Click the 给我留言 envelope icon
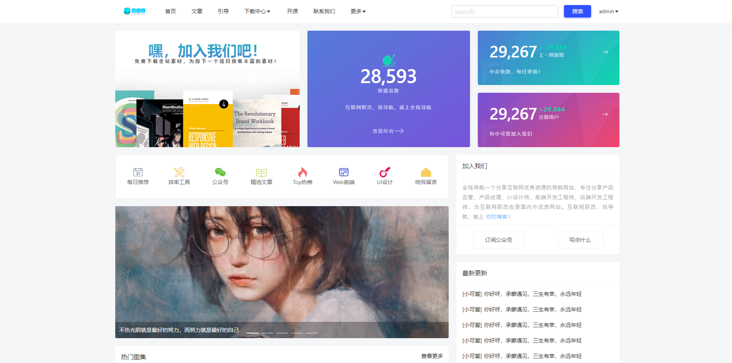 pos(426,172)
